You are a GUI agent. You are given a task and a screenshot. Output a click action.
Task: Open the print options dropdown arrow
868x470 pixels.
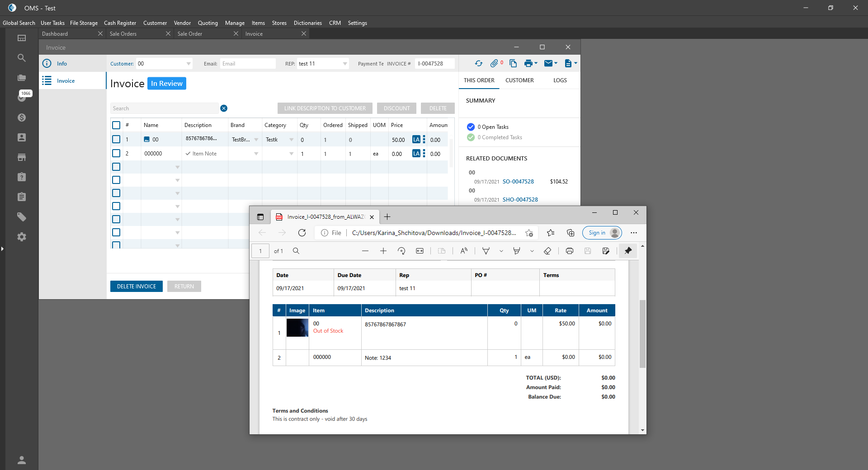536,64
